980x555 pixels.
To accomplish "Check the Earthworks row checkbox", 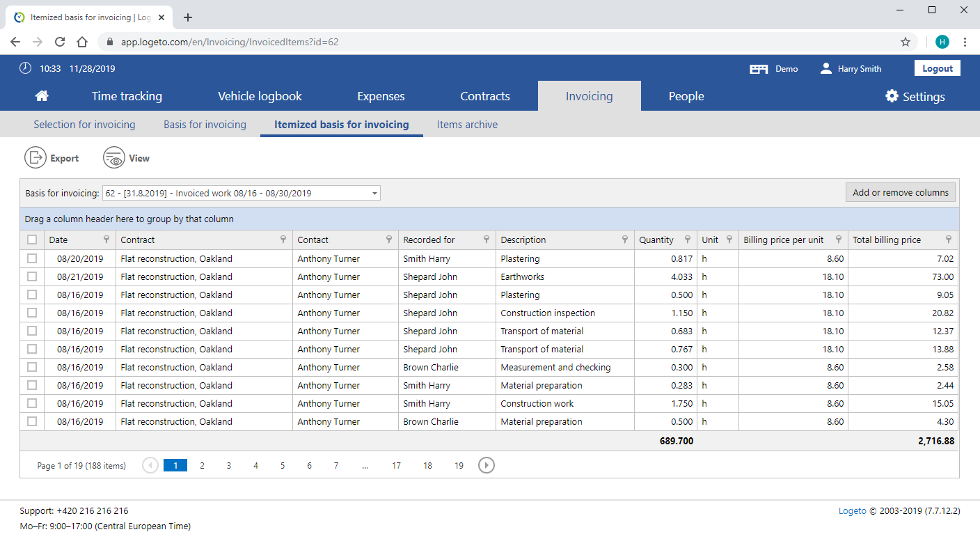I will coord(32,276).
